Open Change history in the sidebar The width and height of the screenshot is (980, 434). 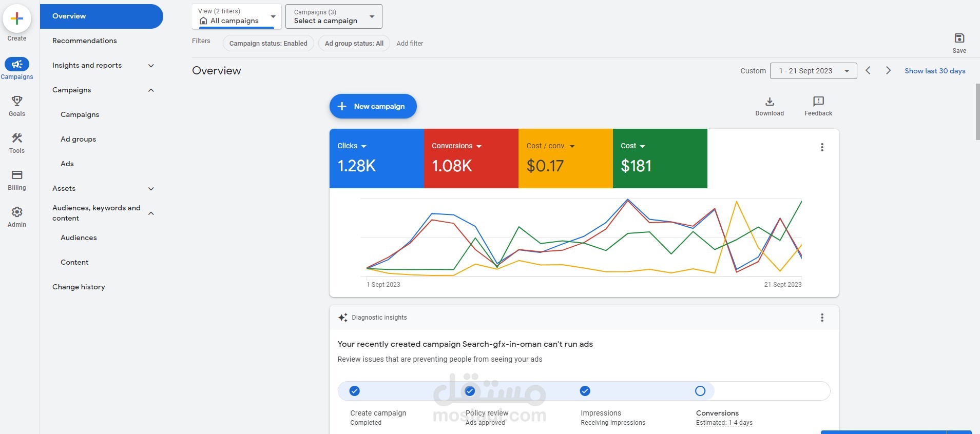pos(79,287)
